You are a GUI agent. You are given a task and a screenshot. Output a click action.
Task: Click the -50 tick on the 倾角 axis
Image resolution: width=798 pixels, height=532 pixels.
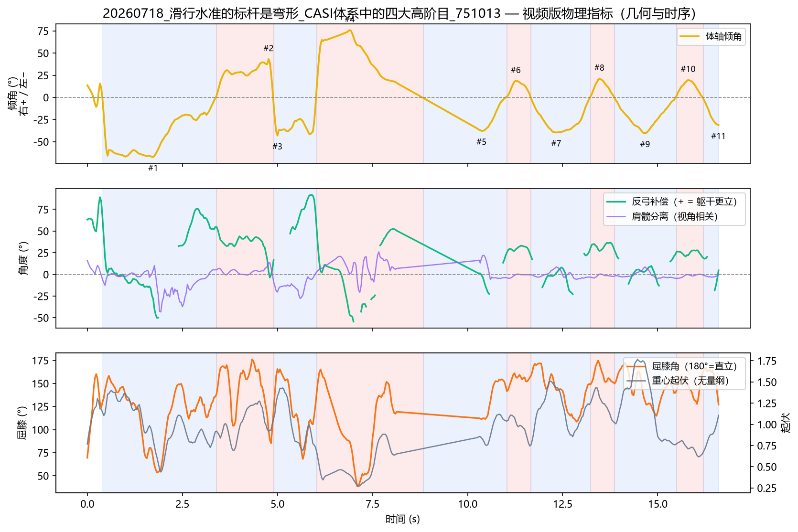[x=41, y=142]
